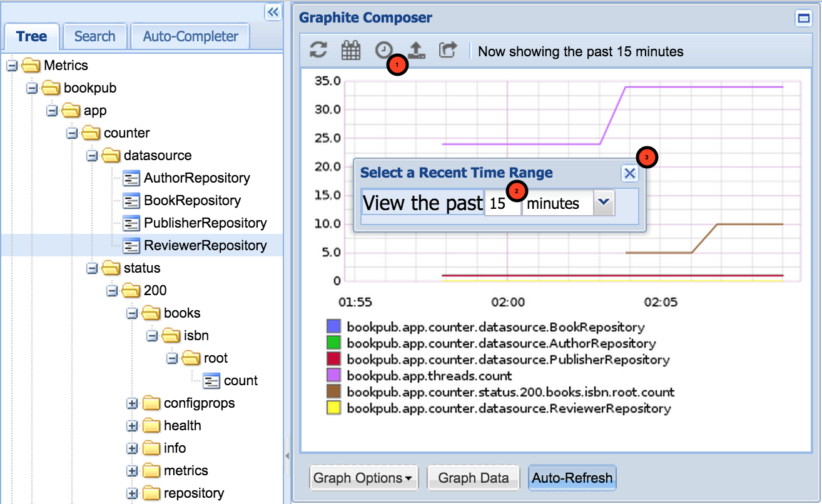Collapse the root tree node
Viewport: 822px width, 504px height.
click(172, 358)
